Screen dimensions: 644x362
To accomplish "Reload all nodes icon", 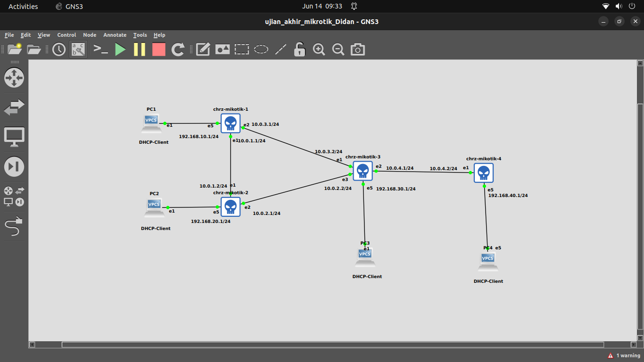I will (178, 49).
